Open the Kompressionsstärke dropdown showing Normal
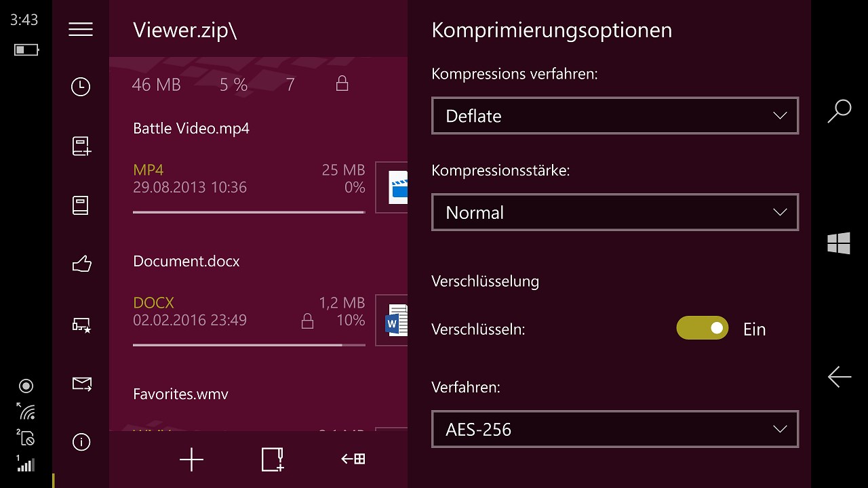The image size is (868, 488). pyautogui.click(x=614, y=212)
